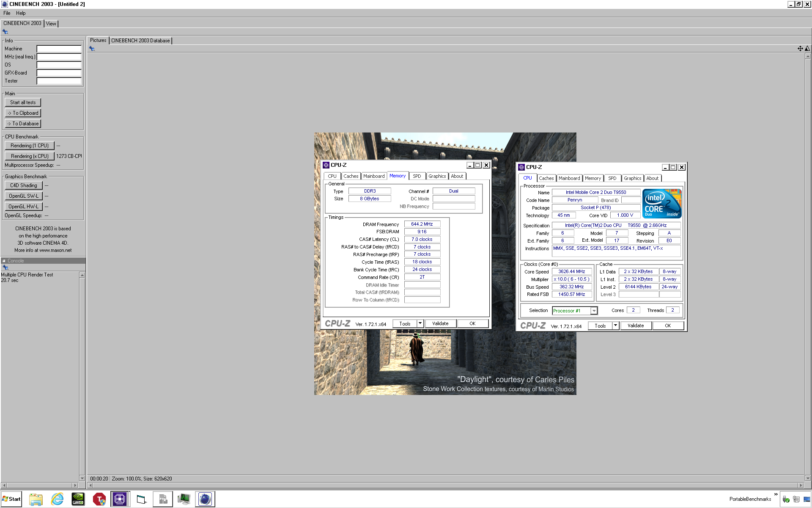
Task: Open SPD tab in CPU-Z Memory window
Action: point(417,176)
